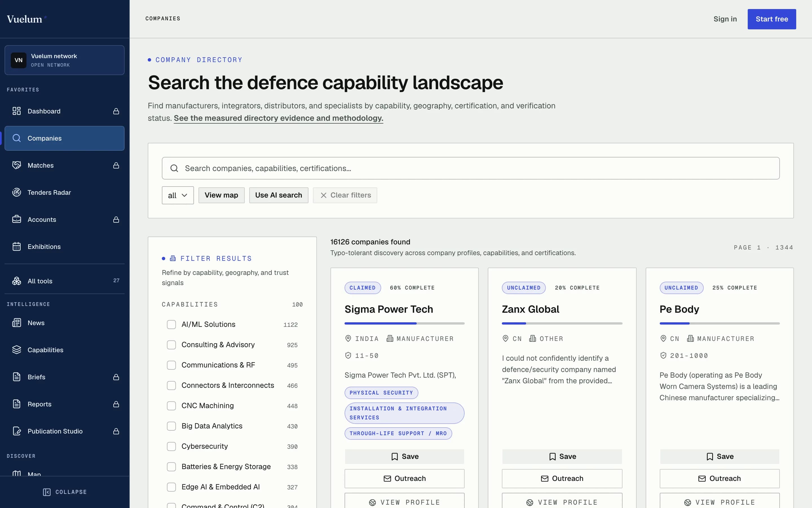Click the COLLAPSE sidebar label

71,492
